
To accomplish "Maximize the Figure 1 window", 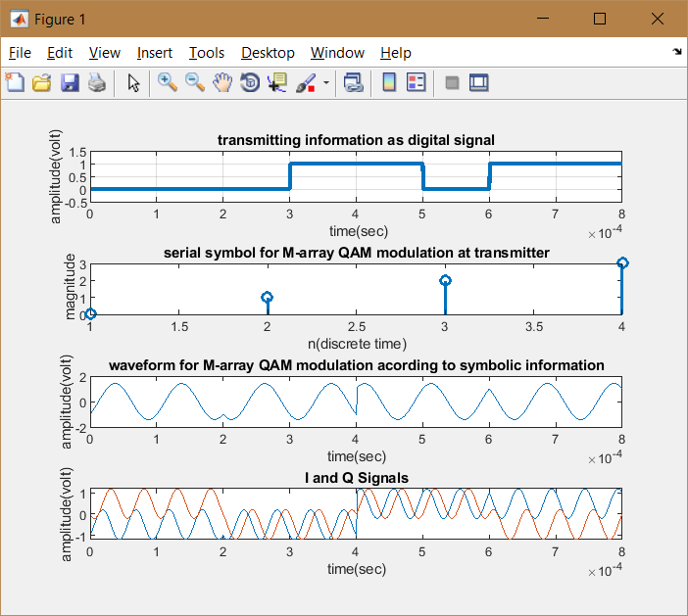I will [600, 19].
